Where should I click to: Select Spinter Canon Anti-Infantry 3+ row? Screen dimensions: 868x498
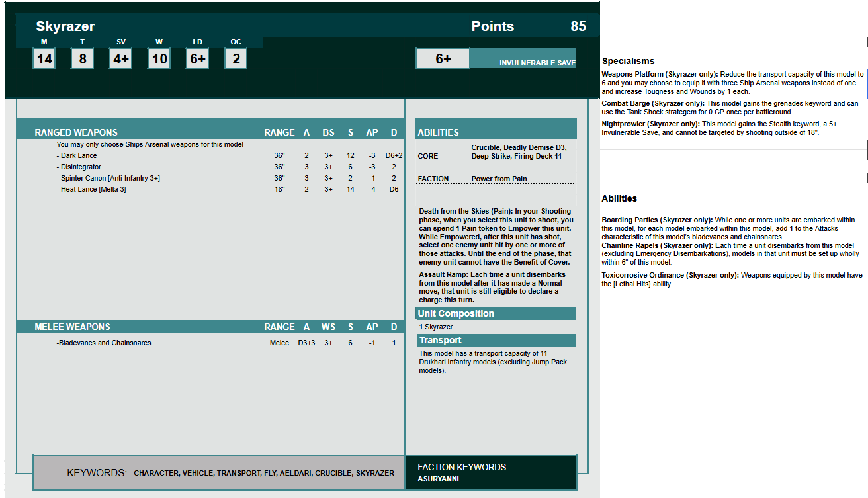click(x=230, y=178)
